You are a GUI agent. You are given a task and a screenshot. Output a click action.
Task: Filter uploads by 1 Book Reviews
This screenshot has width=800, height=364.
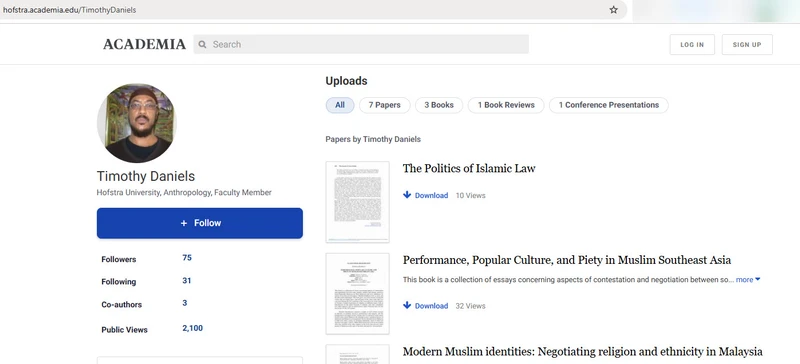tap(506, 105)
